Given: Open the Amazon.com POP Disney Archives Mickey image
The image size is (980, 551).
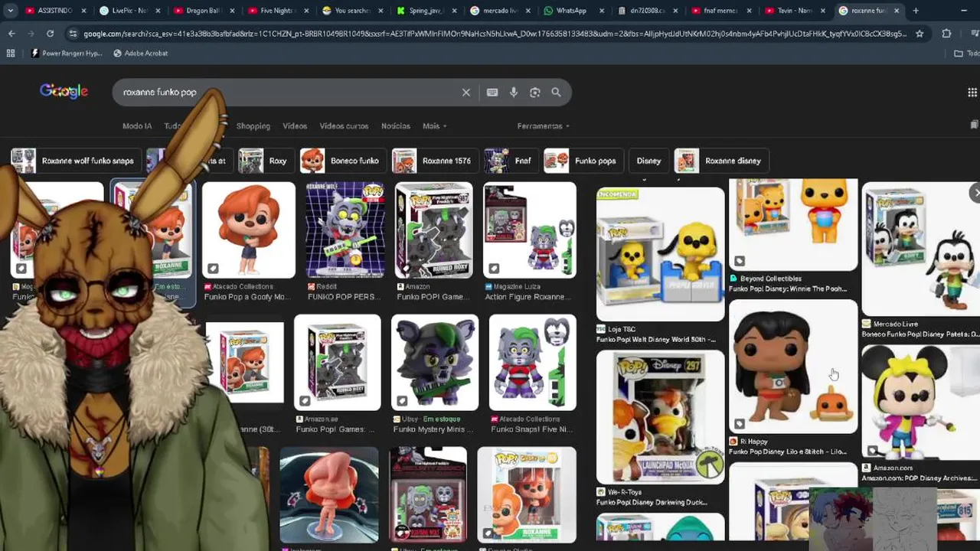Looking at the screenshot, I should click(921, 402).
